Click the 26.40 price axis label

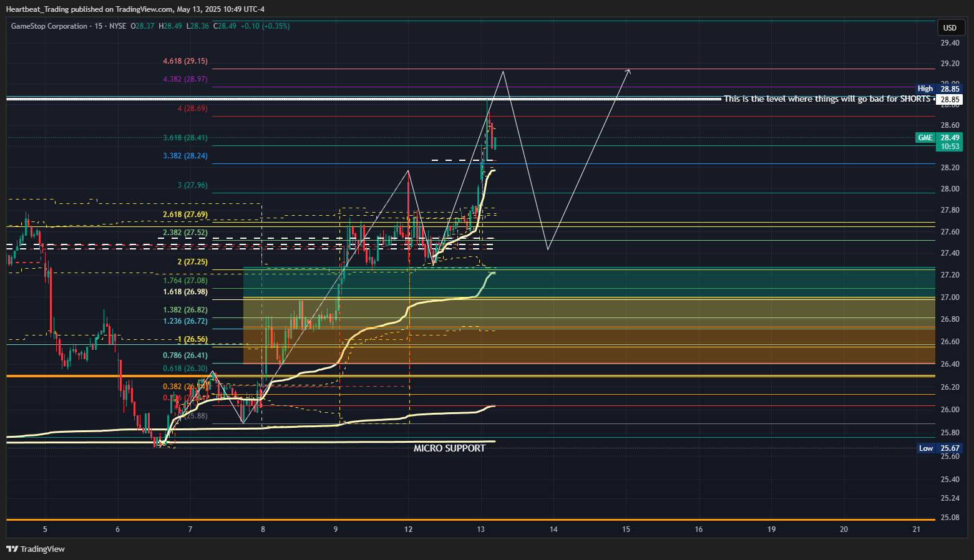pos(950,364)
